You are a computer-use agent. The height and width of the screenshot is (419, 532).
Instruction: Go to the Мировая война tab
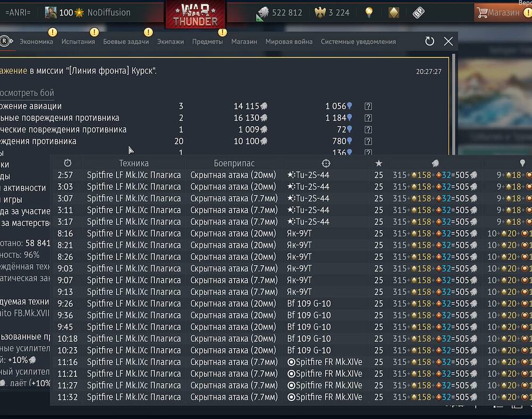[289, 42]
